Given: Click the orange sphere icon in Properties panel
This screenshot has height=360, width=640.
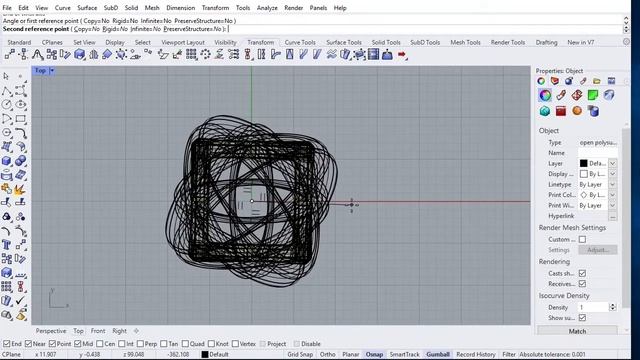Looking at the screenshot, I should [577, 111].
